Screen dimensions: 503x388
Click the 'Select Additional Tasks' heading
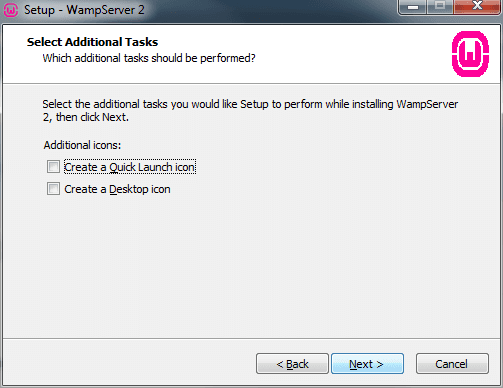(92, 42)
